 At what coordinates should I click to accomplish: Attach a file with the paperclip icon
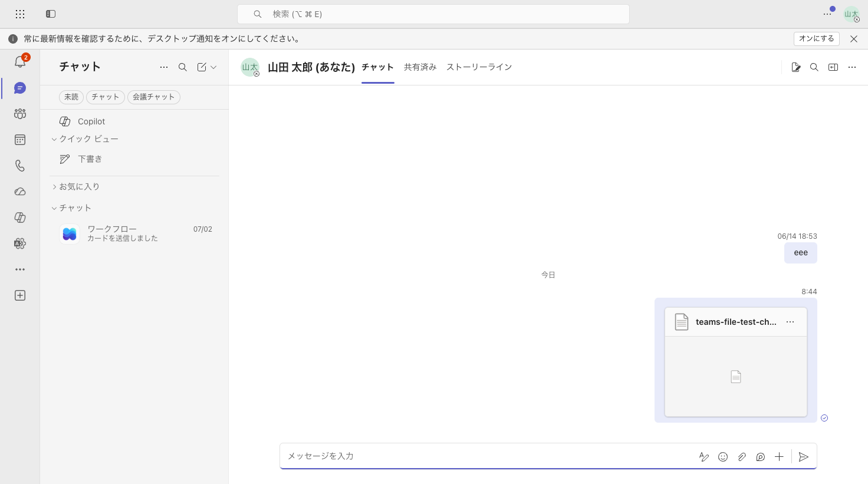coord(742,457)
